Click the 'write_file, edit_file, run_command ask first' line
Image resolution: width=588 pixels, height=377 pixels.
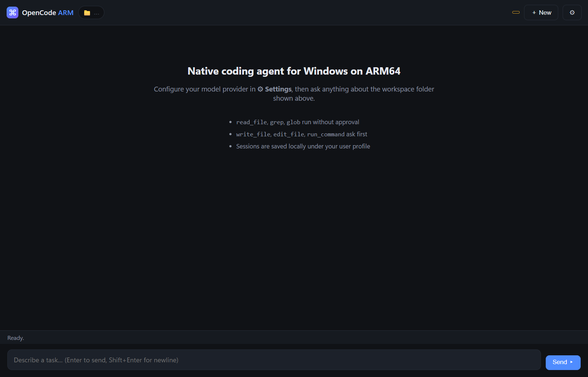pos(302,134)
